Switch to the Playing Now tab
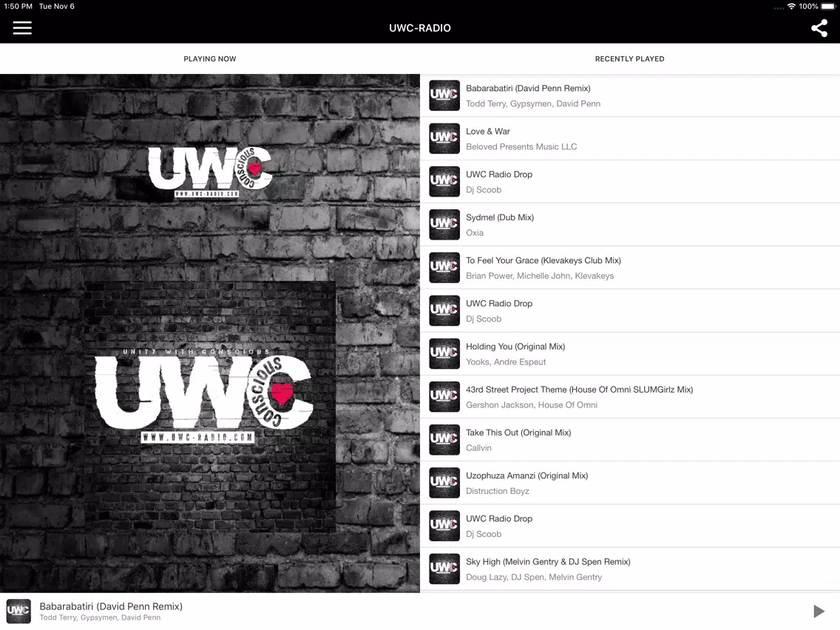Screen dimensions: 840x630 pyautogui.click(x=210, y=59)
